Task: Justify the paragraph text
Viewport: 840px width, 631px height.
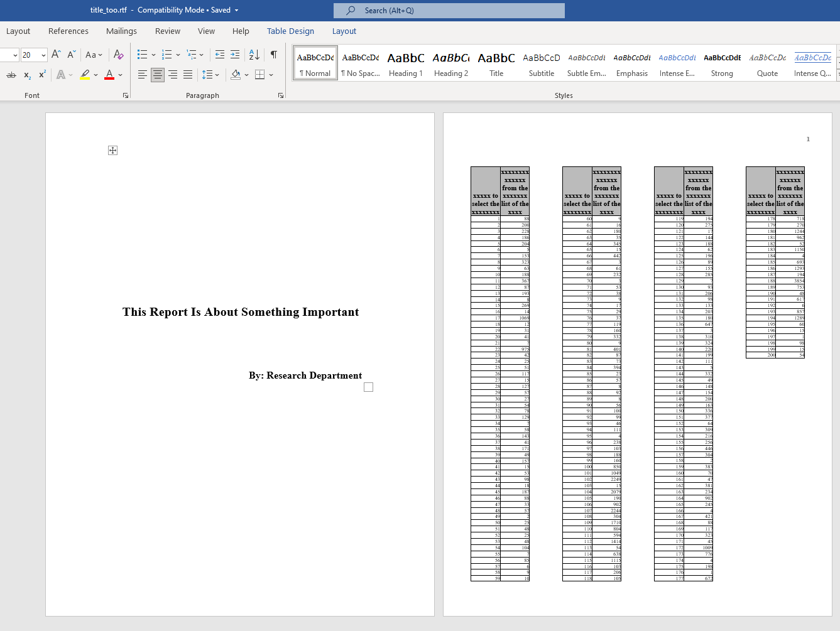Action: click(188, 75)
